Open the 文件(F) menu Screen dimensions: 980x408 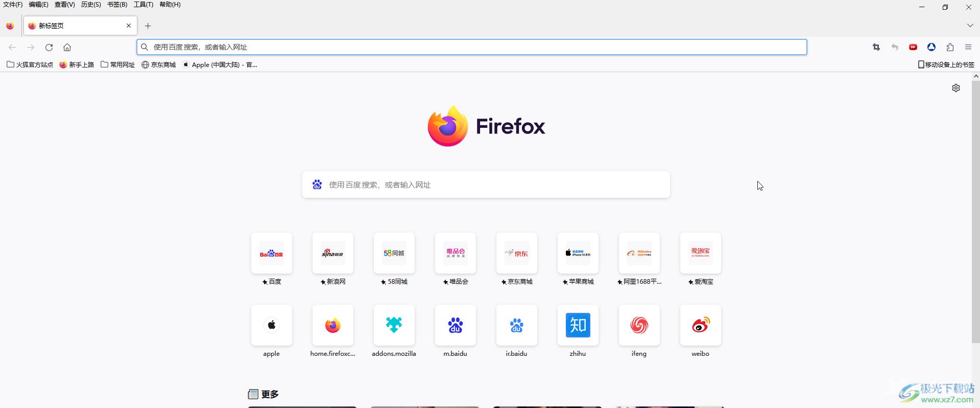pos(13,5)
